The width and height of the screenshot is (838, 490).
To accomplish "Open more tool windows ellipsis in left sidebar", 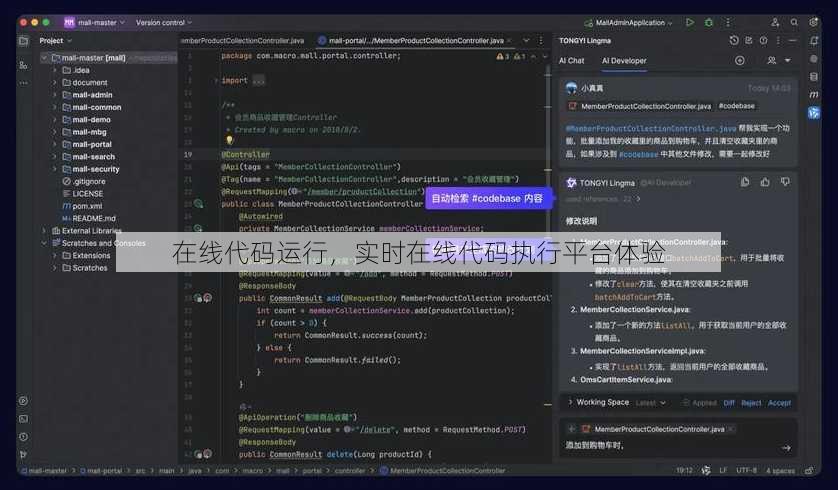I will (24, 83).
